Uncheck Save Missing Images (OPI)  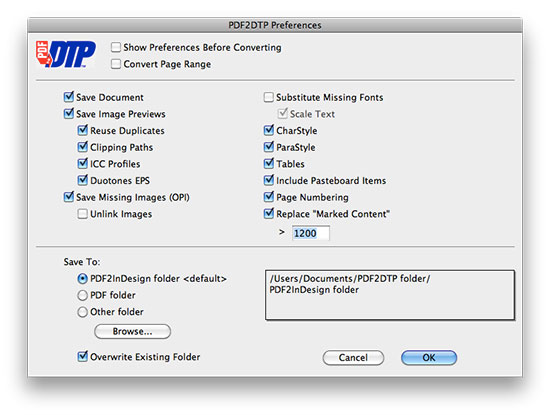coord(69,197)
